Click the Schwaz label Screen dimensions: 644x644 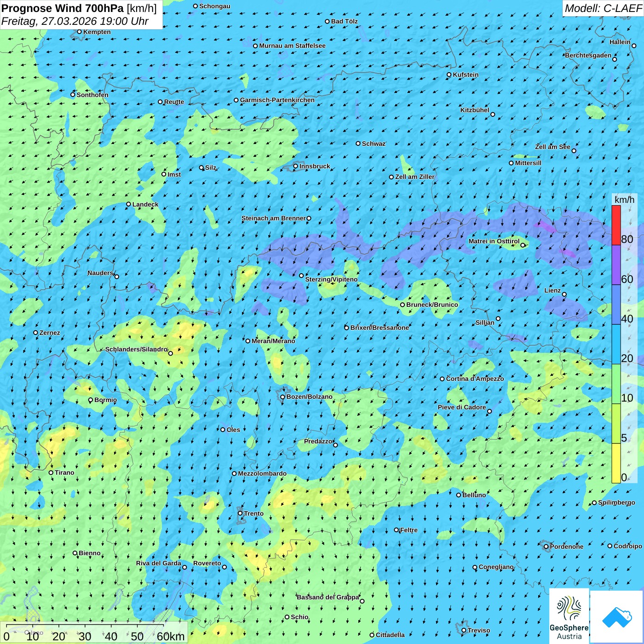(x=374, y=144)
